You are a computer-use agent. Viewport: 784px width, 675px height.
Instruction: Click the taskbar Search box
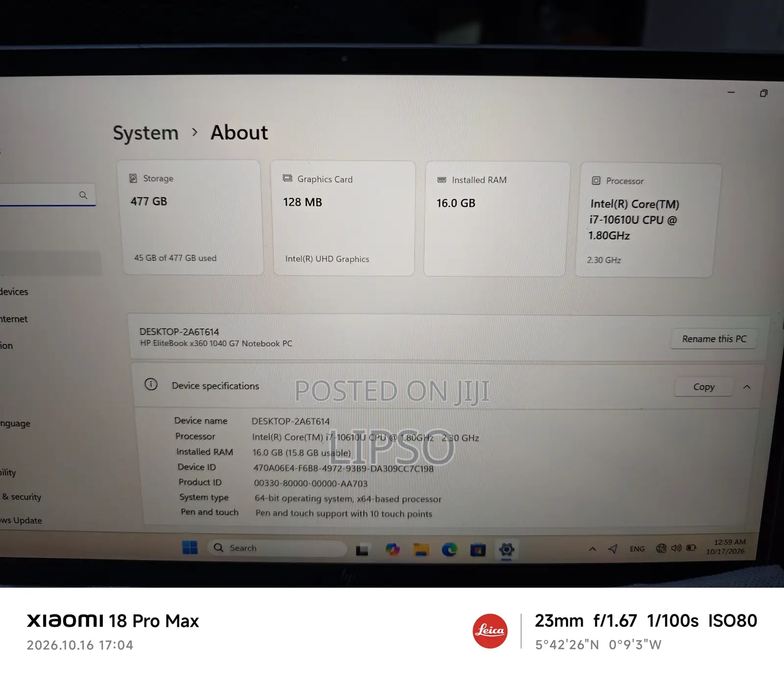[x=277, y=548]
